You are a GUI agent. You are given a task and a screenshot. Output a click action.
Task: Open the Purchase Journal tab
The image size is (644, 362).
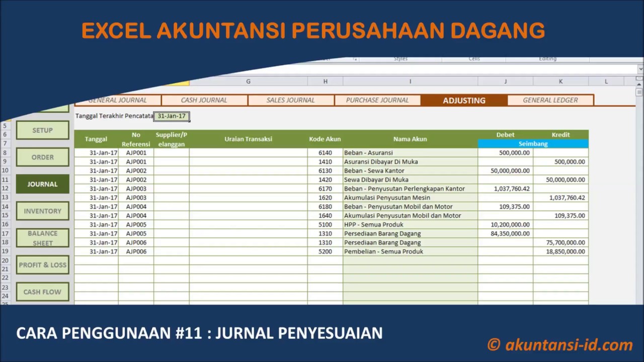[x=377, y=100]
